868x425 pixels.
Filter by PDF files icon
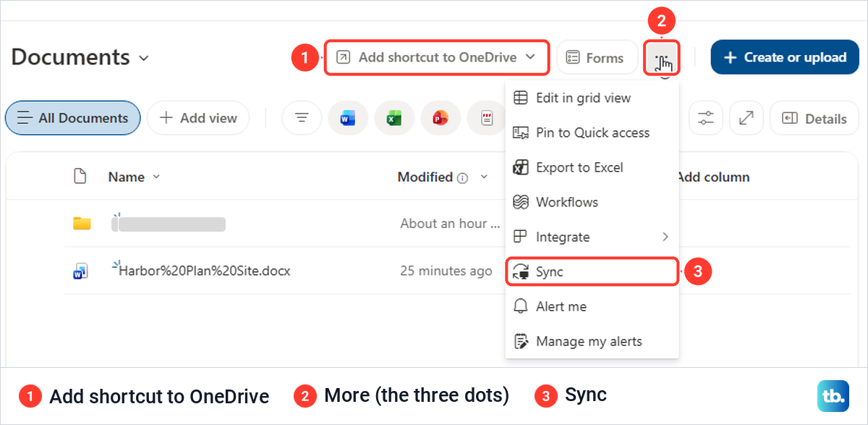[485, 118]
